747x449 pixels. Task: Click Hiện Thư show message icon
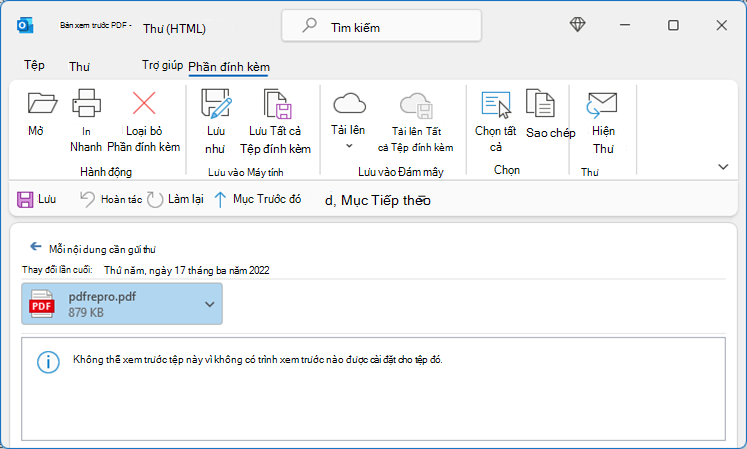click(602, 105)
